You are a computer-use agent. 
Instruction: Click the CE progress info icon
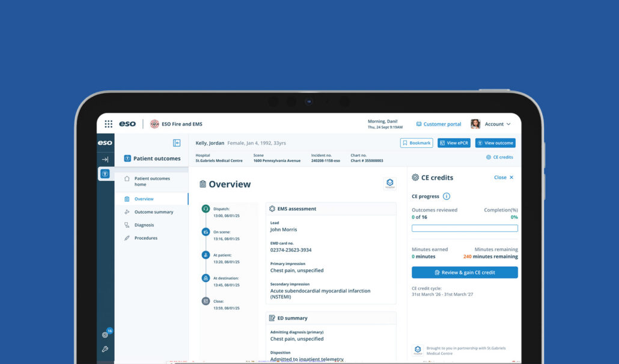(x=447, y=196)
